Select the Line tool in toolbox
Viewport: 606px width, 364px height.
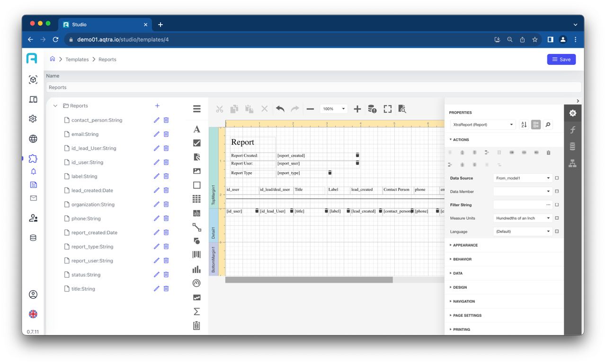(197, 227)
